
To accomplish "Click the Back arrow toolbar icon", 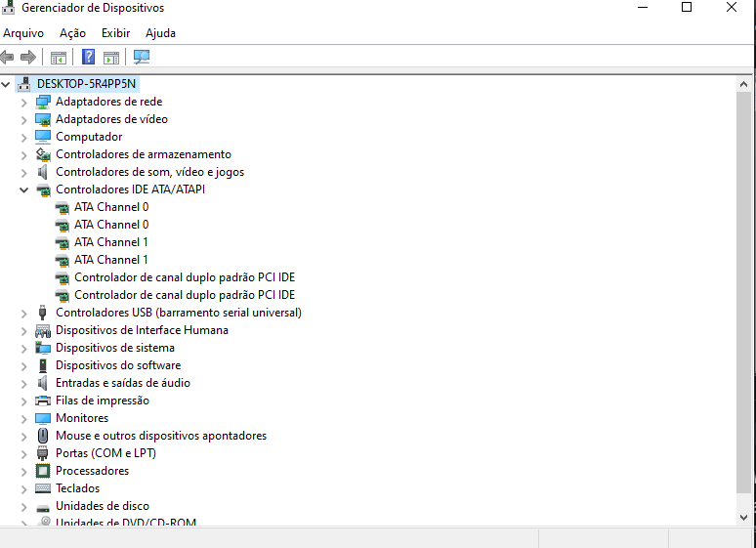I will coord(7,57).
